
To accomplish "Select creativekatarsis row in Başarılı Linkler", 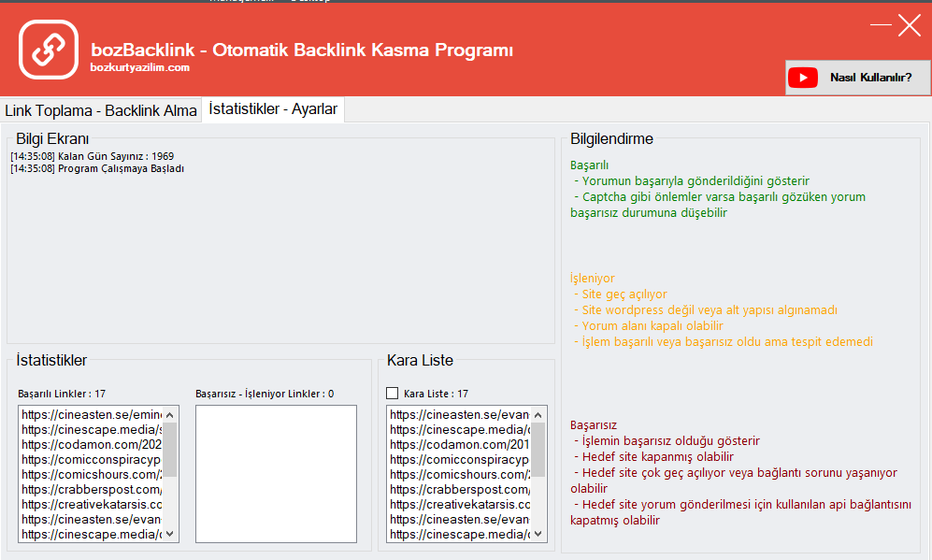I will [91, 504].
